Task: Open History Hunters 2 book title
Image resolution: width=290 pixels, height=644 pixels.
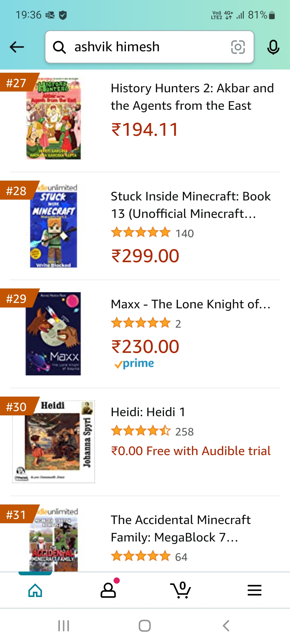Action: point(192,97)
